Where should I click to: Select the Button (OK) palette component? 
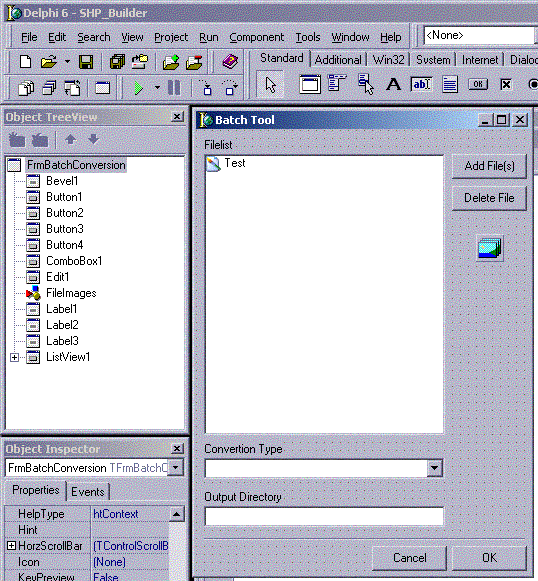click(478, 84)
